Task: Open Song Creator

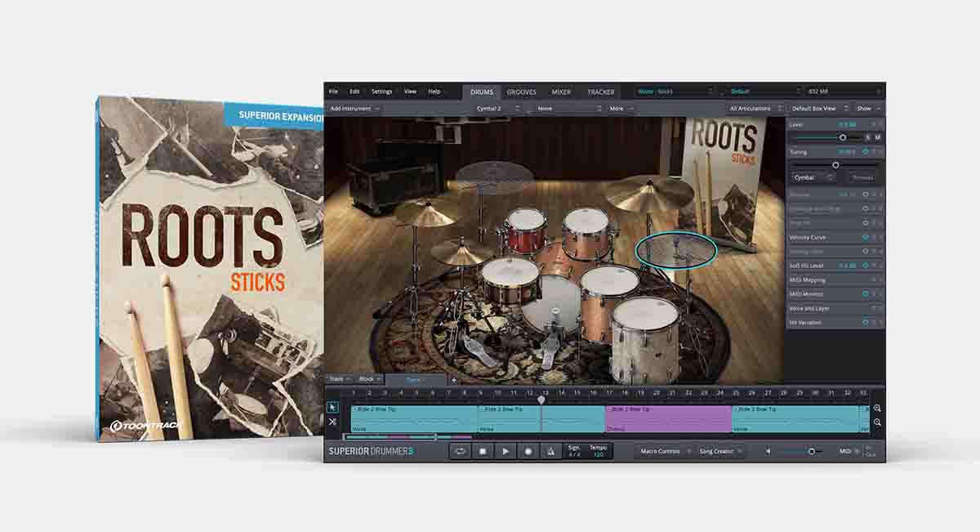Action: [719, 451]
